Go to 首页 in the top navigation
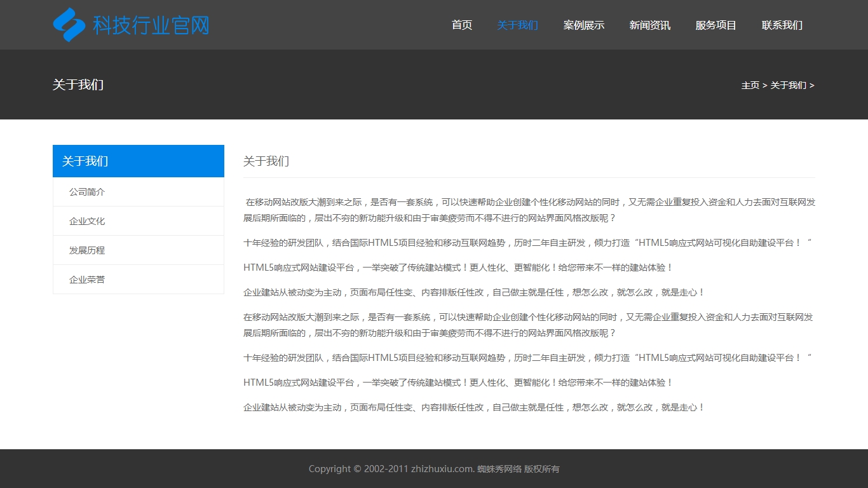 (x=462, y=25)
